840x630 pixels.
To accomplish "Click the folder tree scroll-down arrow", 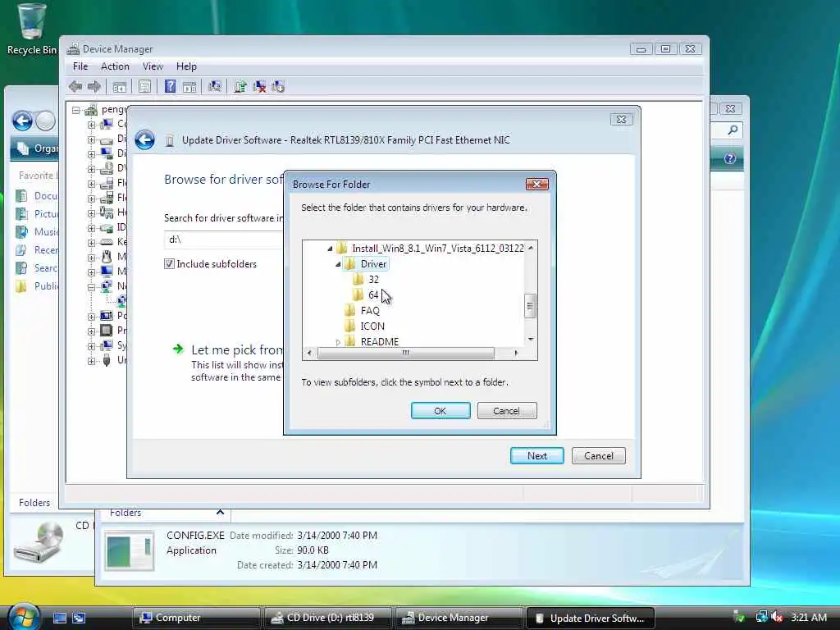I will coord(531,339).
